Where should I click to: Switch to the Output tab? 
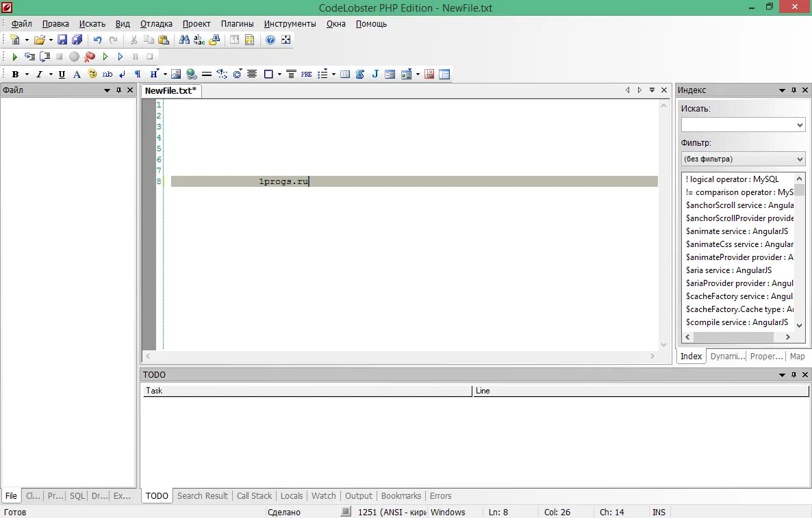[x=358, y=495]
